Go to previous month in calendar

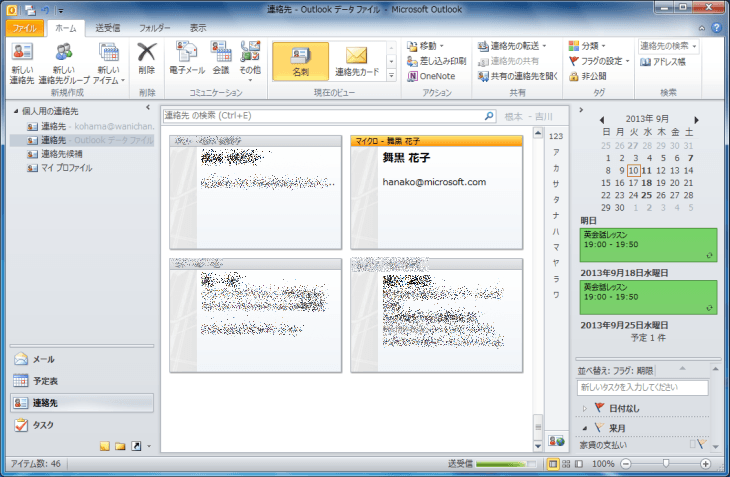coord(602,120)
